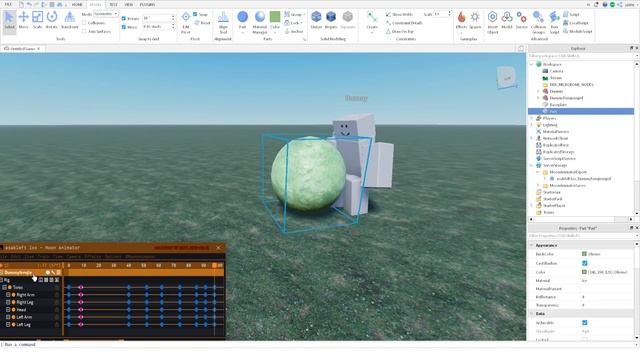This screenshot has height=360, width=640.
Task: Switch to the HOME ribbon tab
Action: [x=77, y=4]
